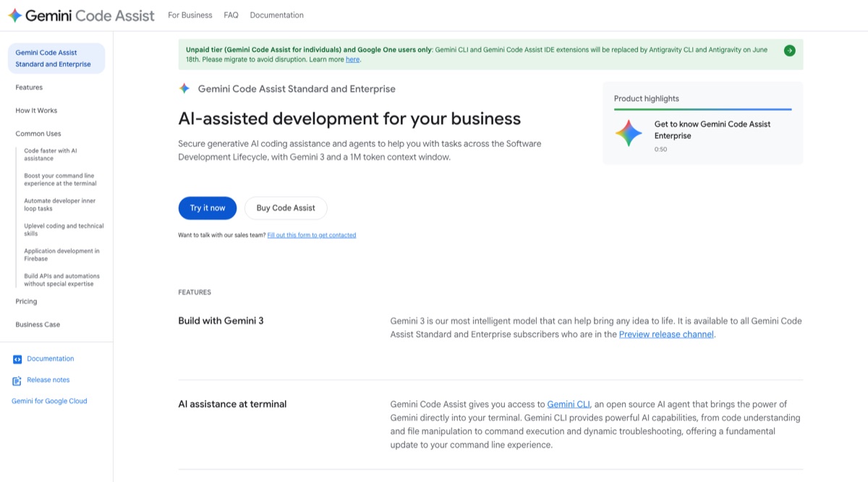The image size is (868, 482).
Task: Go to How It Works section
Action: 36,111
